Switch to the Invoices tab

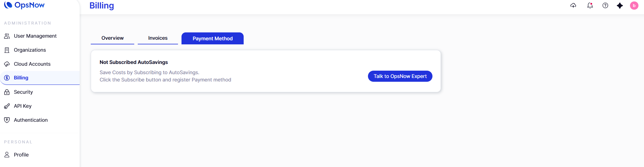tap(158, 38)
